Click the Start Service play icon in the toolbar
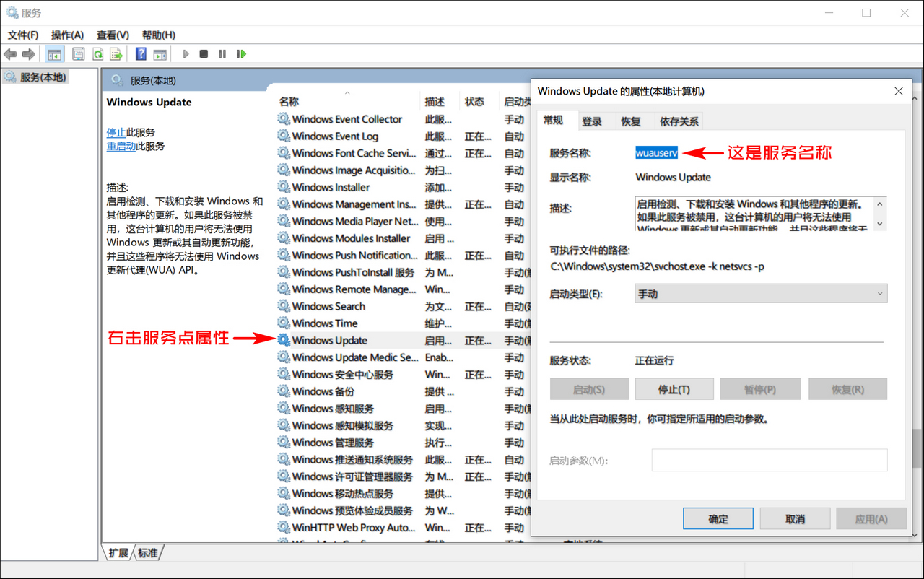 pos(186,54)
